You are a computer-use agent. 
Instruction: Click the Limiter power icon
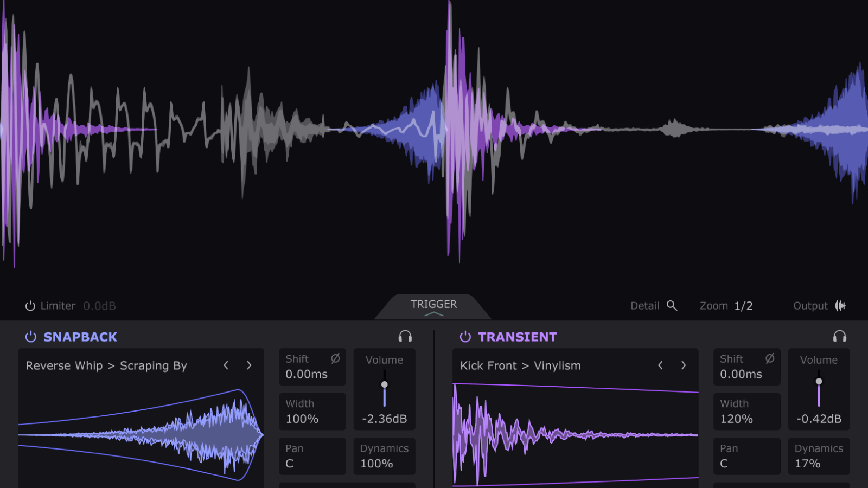[30, 305]
